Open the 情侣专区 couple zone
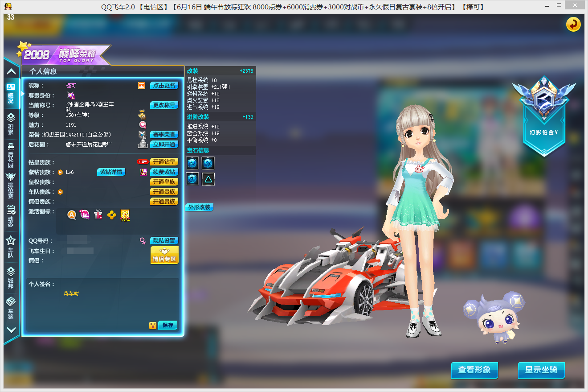The height and width of the screenshot is (392, 588). click(x=164, y=255)
